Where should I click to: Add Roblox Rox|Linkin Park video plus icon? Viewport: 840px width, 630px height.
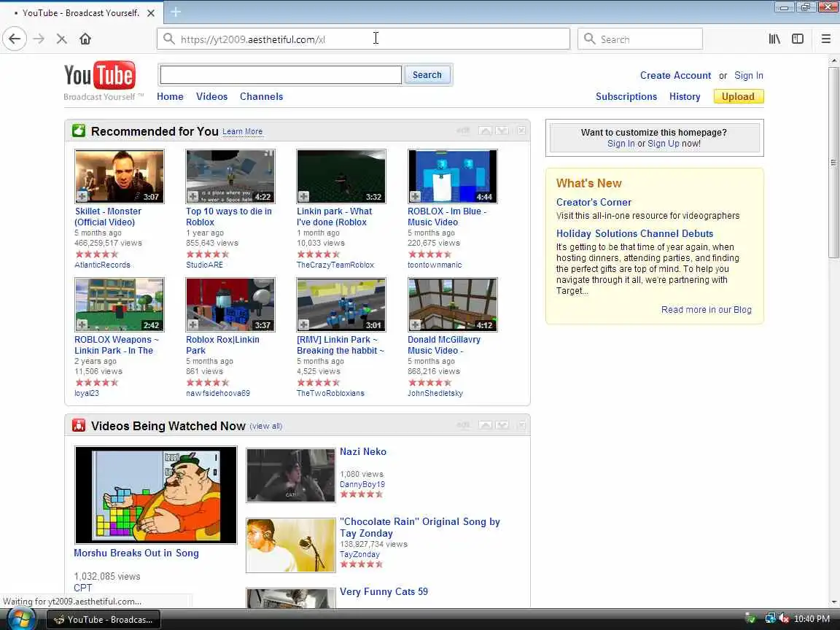(193, 324)
